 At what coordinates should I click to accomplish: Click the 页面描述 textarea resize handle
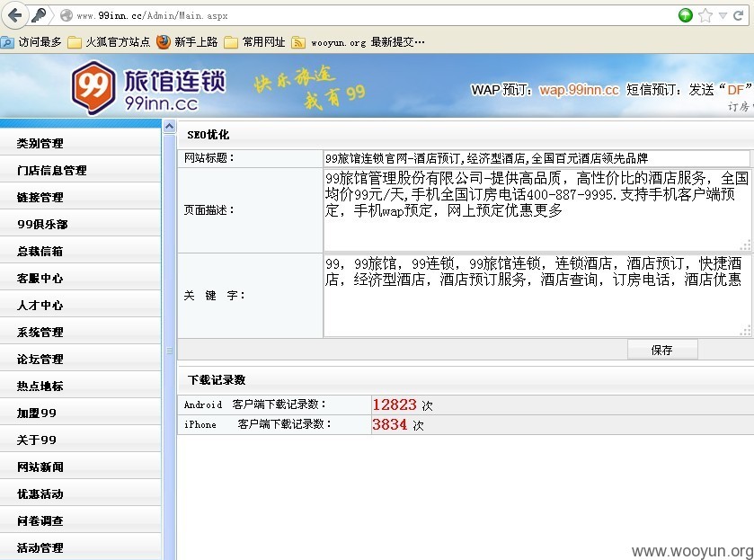click(x=745, y=245)
